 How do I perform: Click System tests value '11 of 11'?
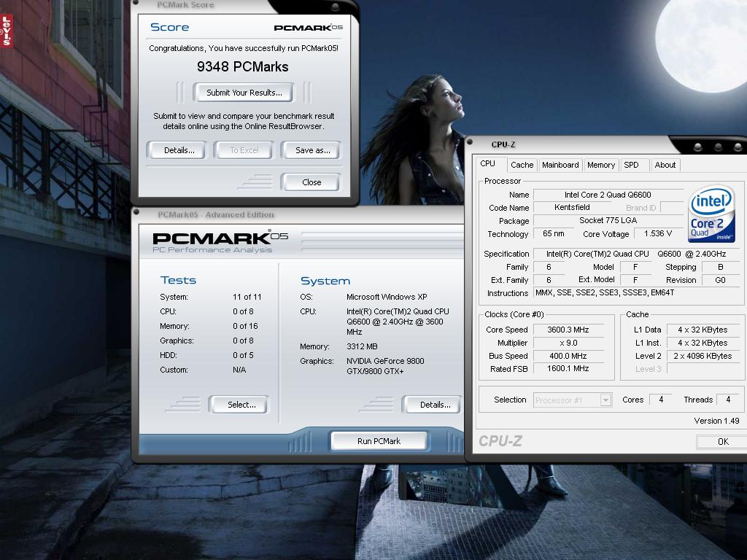pos(247,297)
